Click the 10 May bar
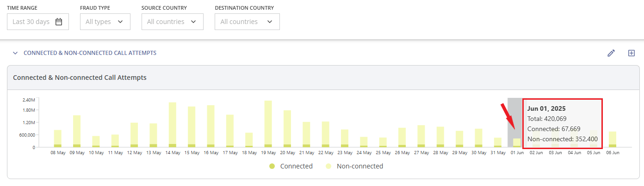 [96, 142]
